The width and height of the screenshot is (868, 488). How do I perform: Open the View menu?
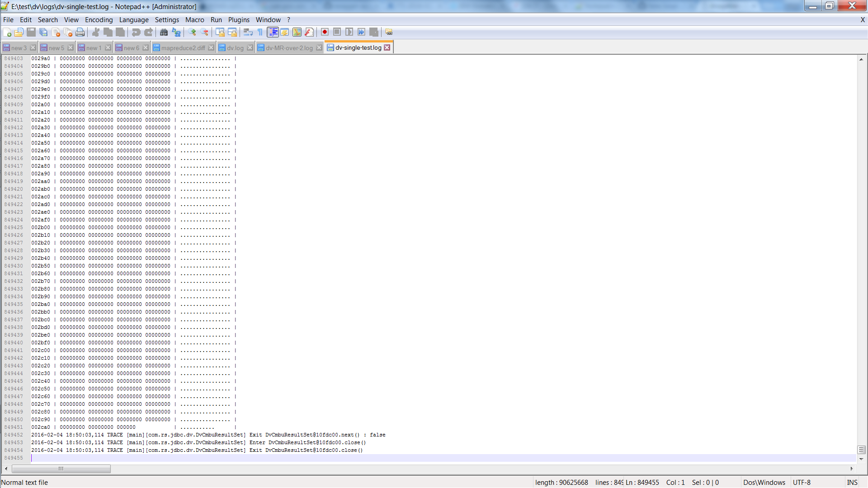(71, 20)
